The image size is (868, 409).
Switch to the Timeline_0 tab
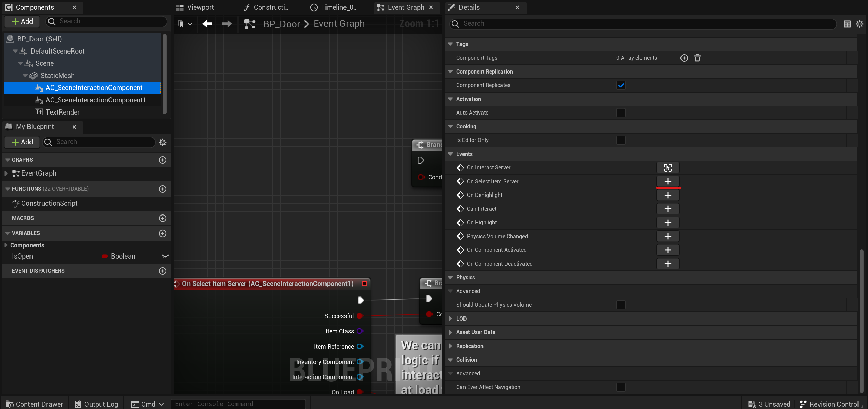tap(334, 7)
